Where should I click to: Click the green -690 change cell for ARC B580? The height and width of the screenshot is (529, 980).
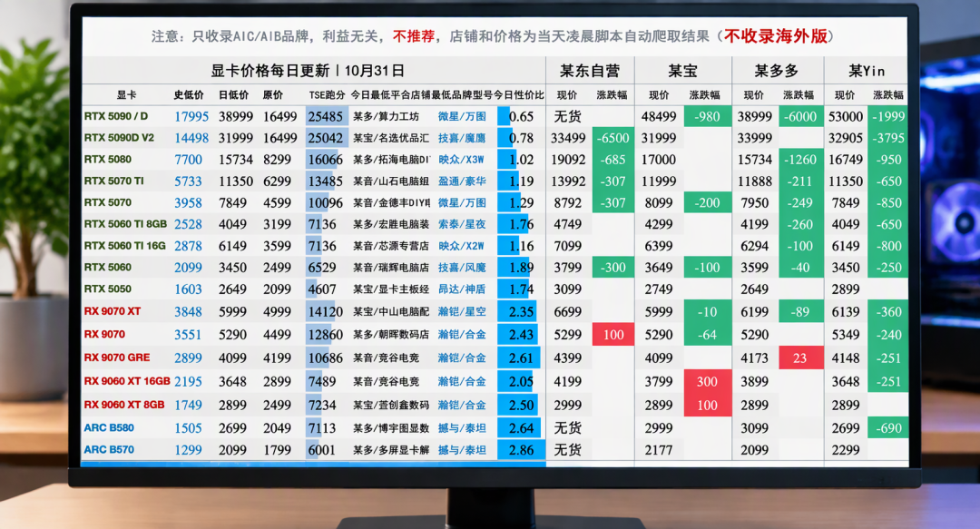(888, 428)
